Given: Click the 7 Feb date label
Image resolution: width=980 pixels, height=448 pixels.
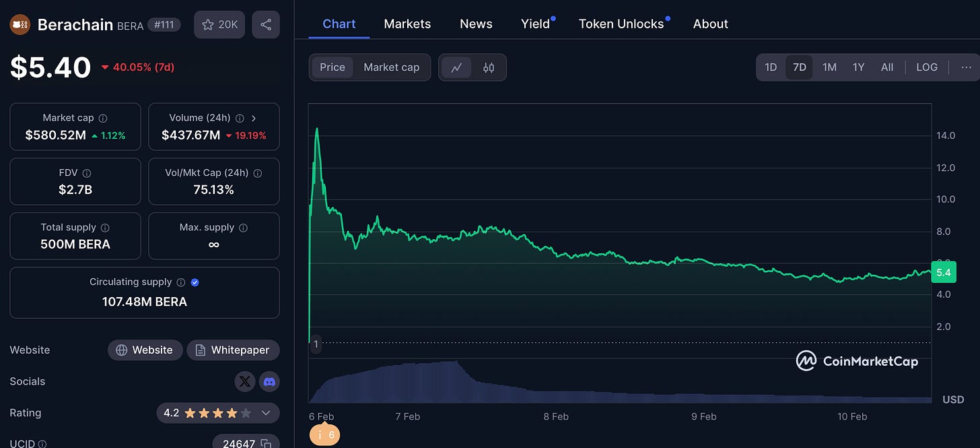Looking at the screenshot, I should click(408, 417).
